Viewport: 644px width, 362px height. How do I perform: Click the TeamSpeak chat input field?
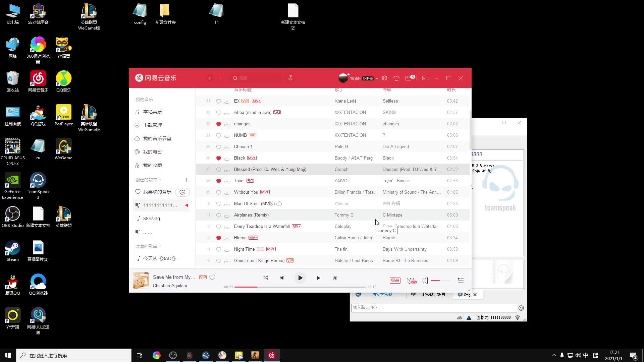(x=434, y=308)
